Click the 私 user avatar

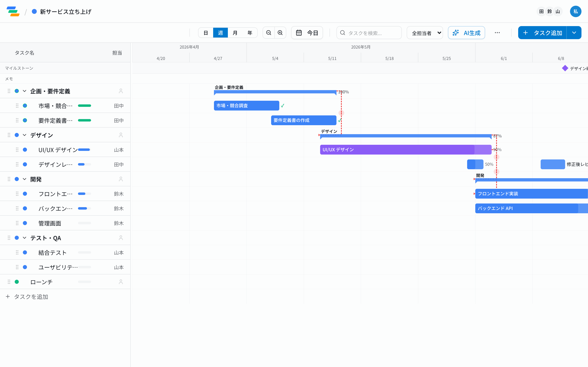point(575,11)
